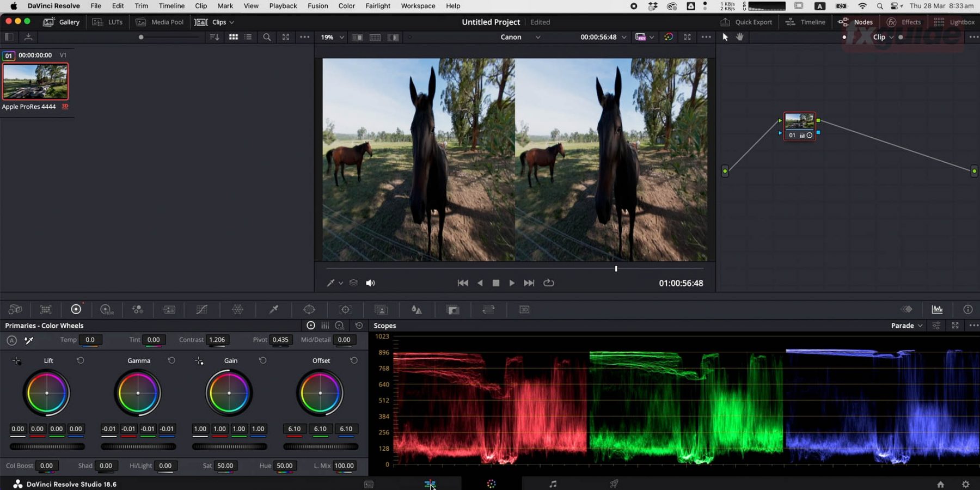Screen dimensions: 980x490
Task: Click the Lift wheel reset icon
Action: click(x=81, y=360)
